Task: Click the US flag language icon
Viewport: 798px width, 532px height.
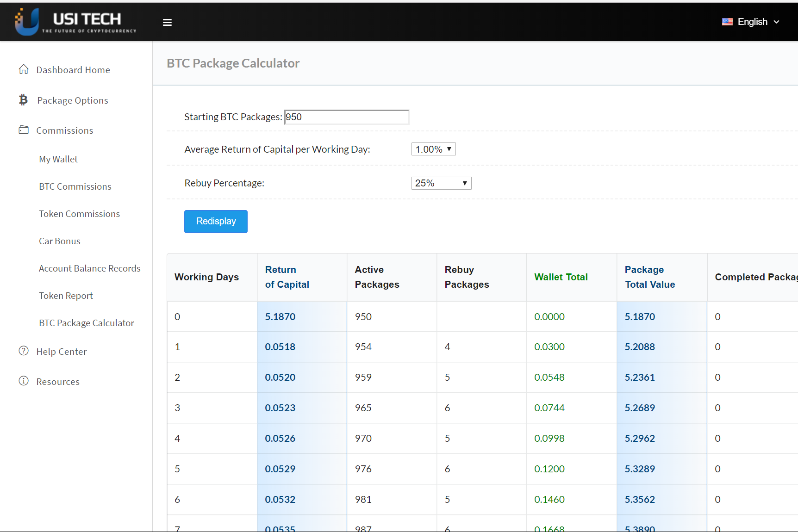Action: pyautogui.click(x=727, y=22)
